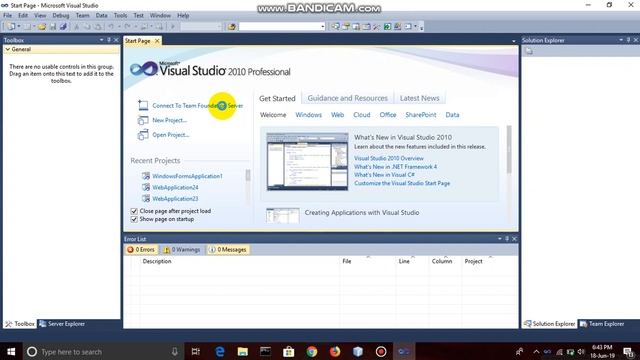Open the Properties Window toolbar icon
This screenshot has height=360, width=640.
coord(346,27)
